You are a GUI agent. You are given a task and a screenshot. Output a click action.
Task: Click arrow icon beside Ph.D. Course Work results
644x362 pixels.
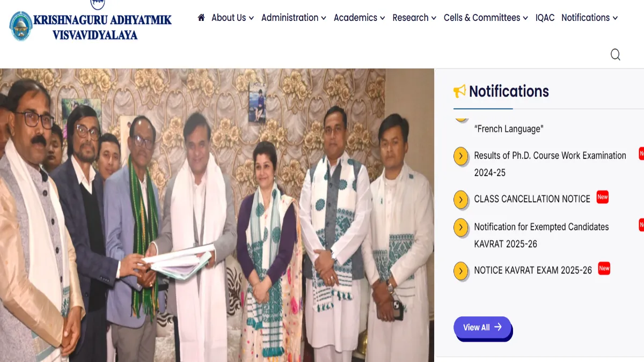pos(461,157)
